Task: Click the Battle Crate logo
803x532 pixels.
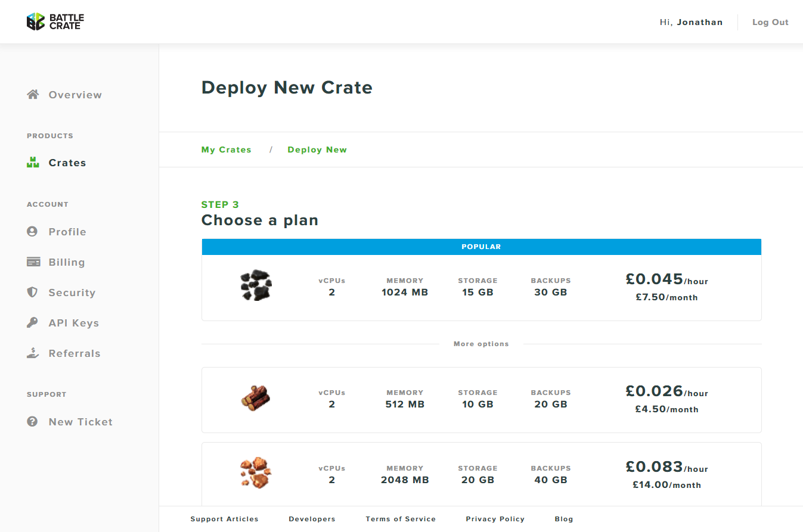Action: (55, 21)
